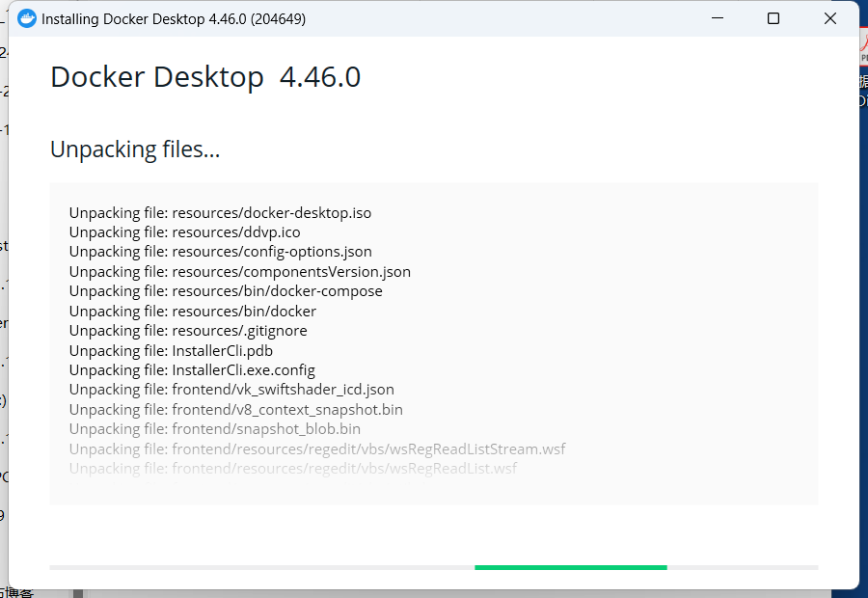868x598 pixels.
Task: Select the InstallerCli.exe.config log line
Action: click(192, 369)
